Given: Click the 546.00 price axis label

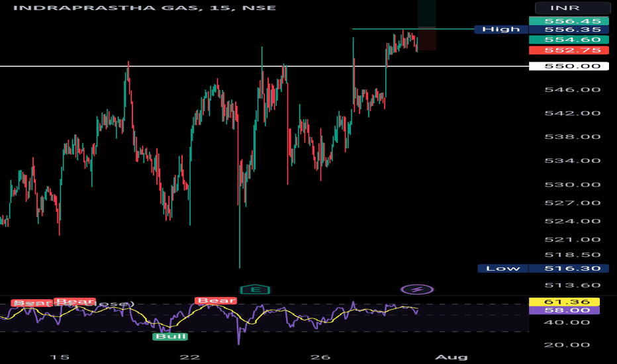Looking at the screenshot, I should coord(572,90).
